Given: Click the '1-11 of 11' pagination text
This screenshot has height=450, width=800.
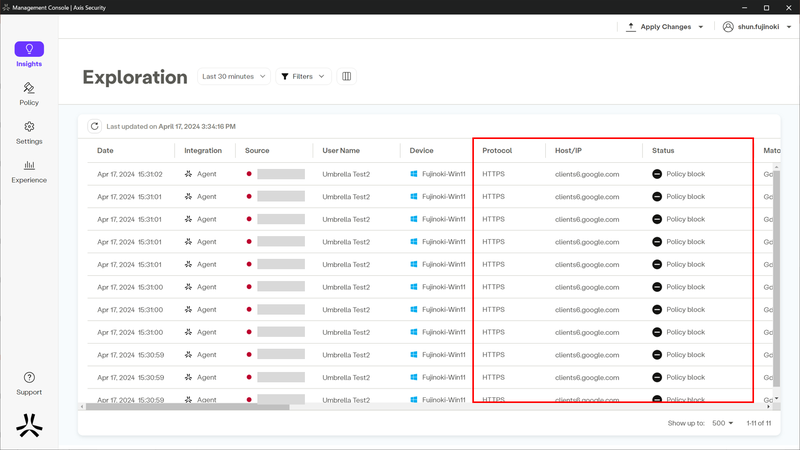Looking at the screenshot, I should [x=759, y=423].
